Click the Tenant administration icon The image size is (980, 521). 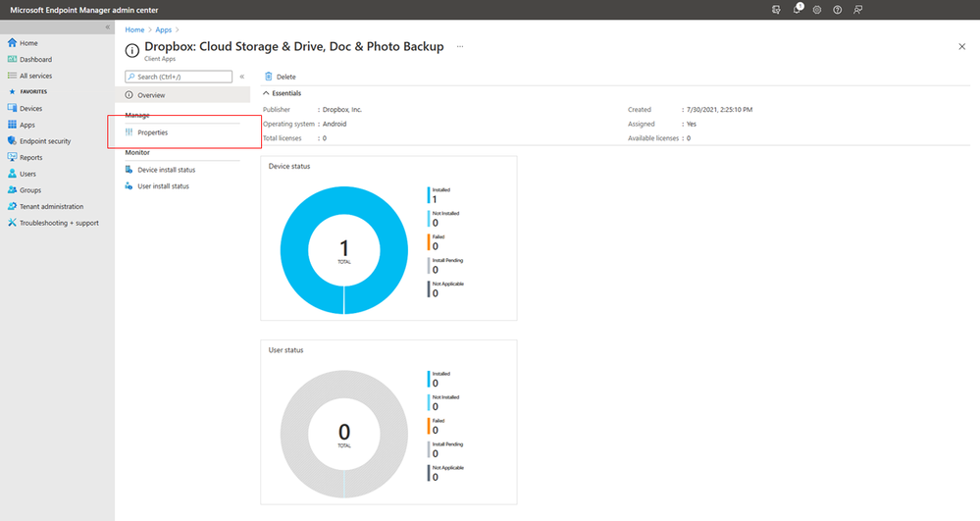(12, 206)
